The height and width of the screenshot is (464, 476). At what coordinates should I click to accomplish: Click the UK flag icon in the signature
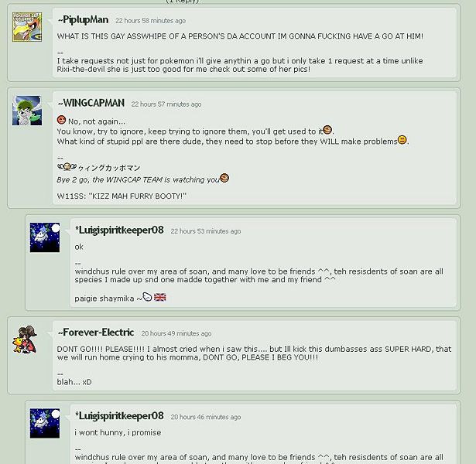[160, 297]
